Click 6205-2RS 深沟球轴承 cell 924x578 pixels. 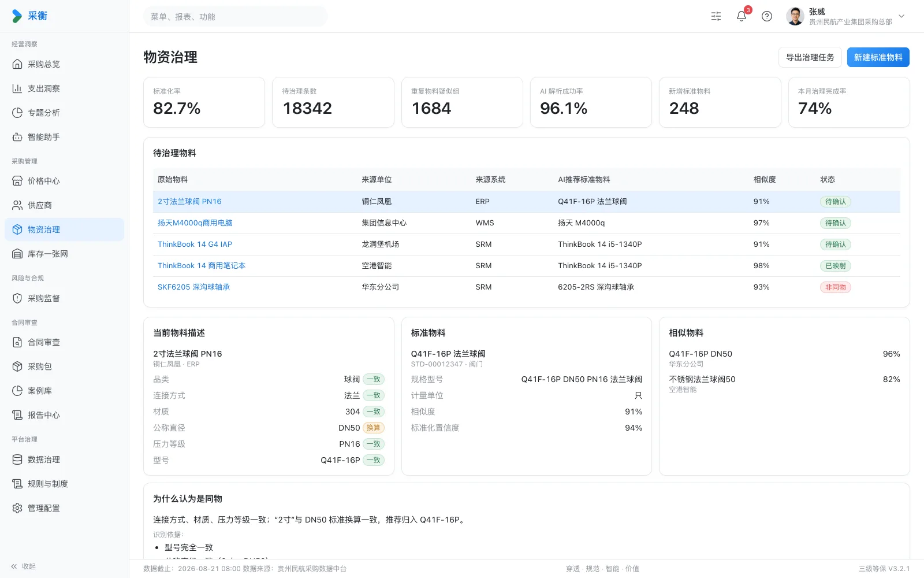point(595,287)
